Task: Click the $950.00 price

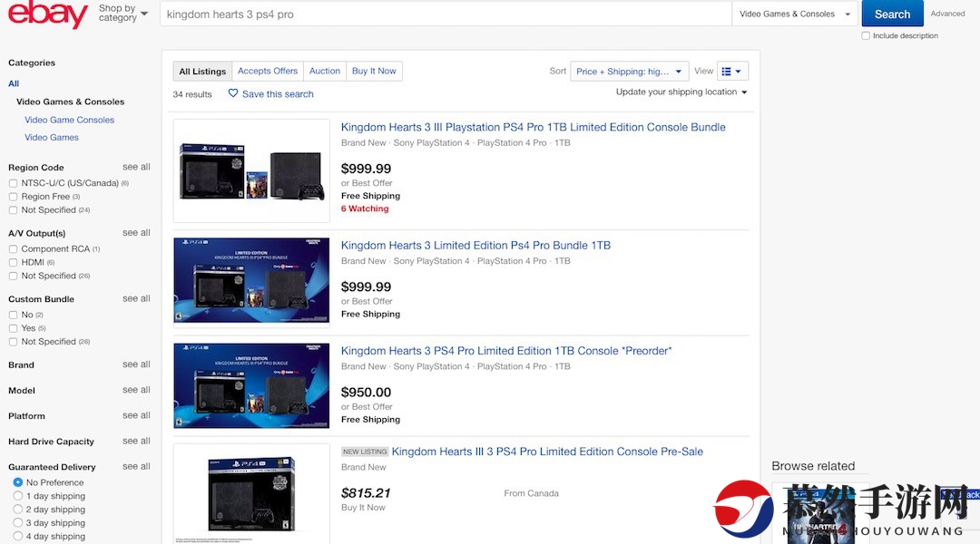Action: [367, 393]
